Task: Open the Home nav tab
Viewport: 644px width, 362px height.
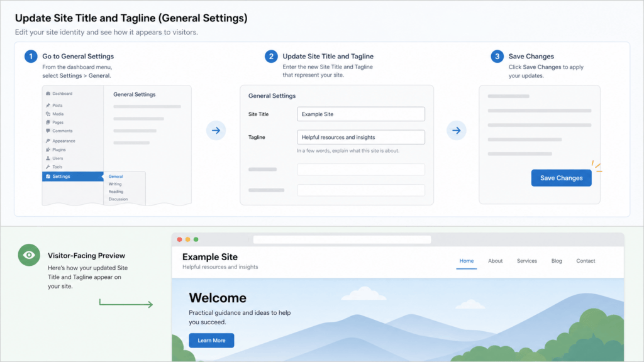Action: tap(467, 261)
